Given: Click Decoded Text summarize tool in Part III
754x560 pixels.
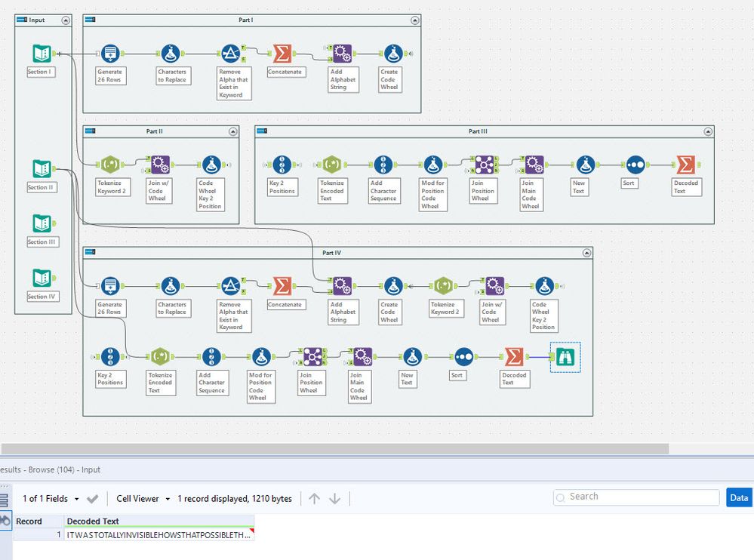Looking at the screenshot, I should [686, 165].
